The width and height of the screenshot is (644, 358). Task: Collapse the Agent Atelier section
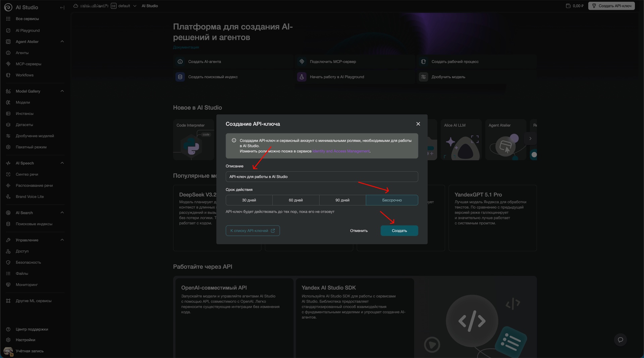[62, 42]
